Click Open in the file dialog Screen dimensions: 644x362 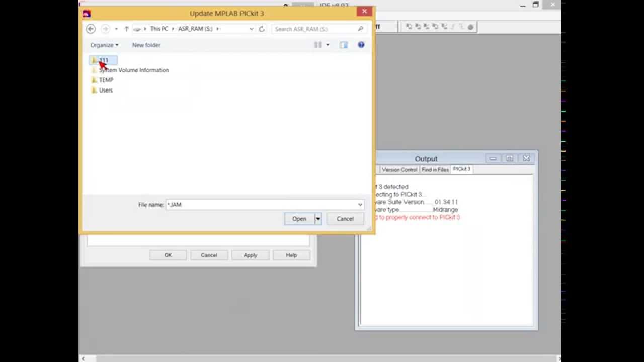[299, 219]
